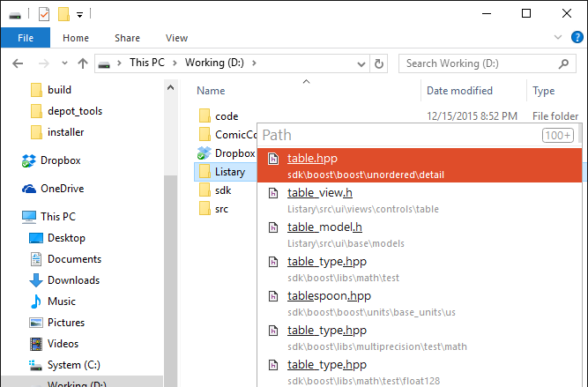Screen dimensions: 588x387
Task: Click the Search Working (D:) field
Action: click(x=483, y=63)
